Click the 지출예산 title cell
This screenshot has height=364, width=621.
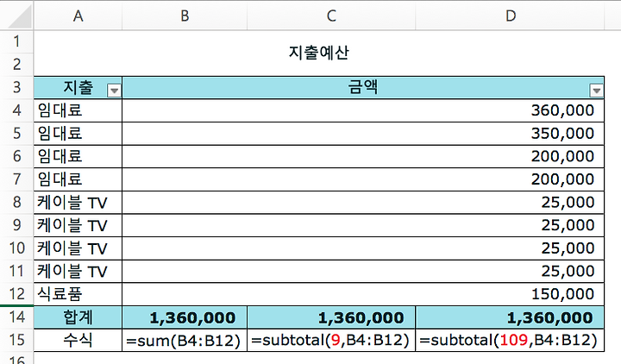tap(319, 53)
